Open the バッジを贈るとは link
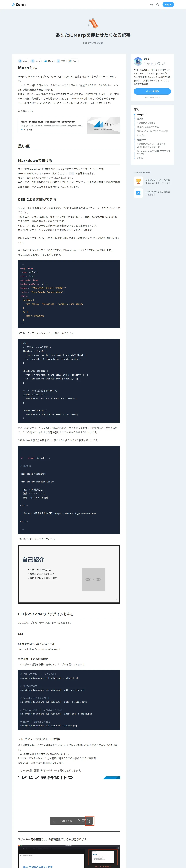Screen dimensions: 186x868 152,98
